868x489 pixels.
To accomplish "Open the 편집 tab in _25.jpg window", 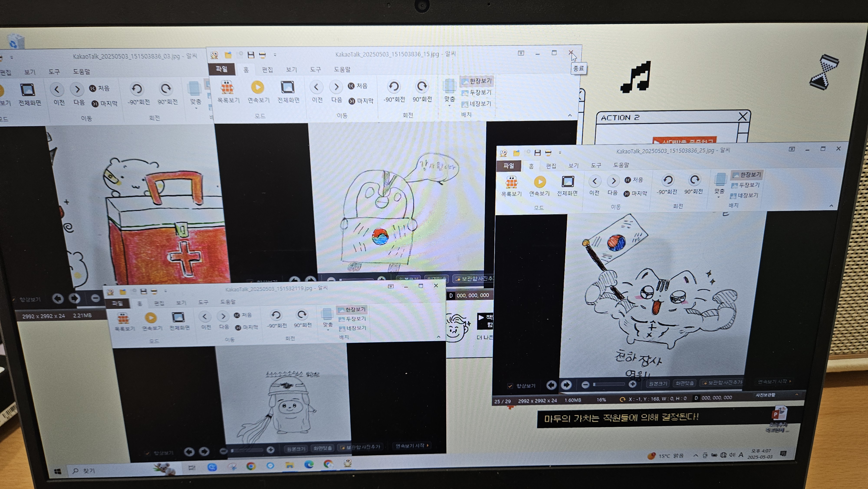I will (551, 166).
